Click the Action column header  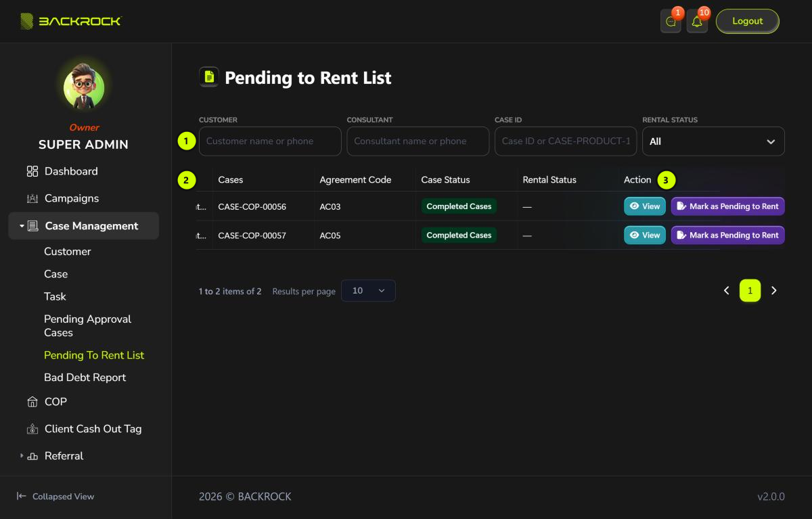(x=637, y=180)
